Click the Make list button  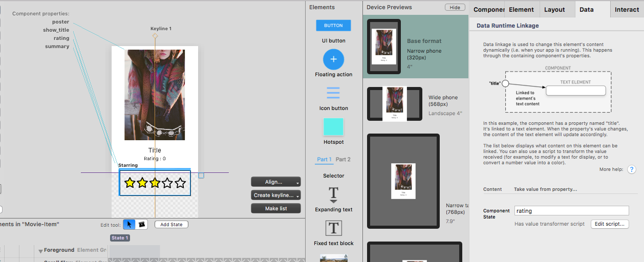[276, 208]
